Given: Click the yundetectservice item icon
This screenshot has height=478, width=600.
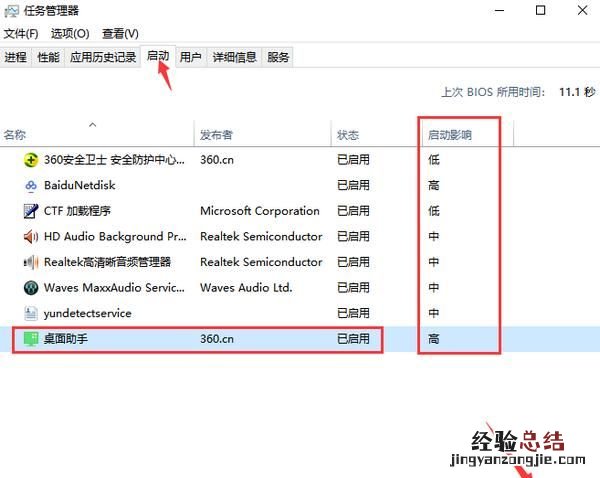Looking at the screenshot, I should click(x=29, y=313).
